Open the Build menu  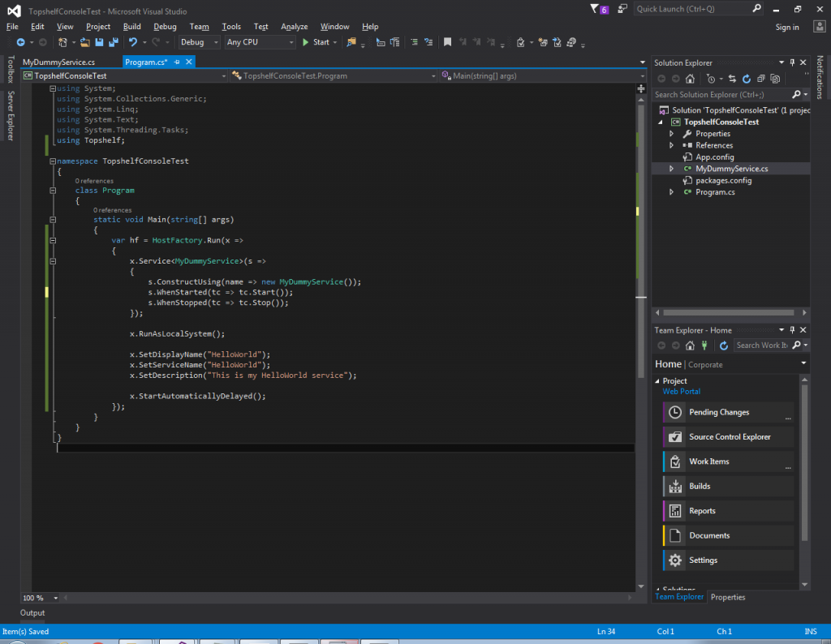click(132, 27)
